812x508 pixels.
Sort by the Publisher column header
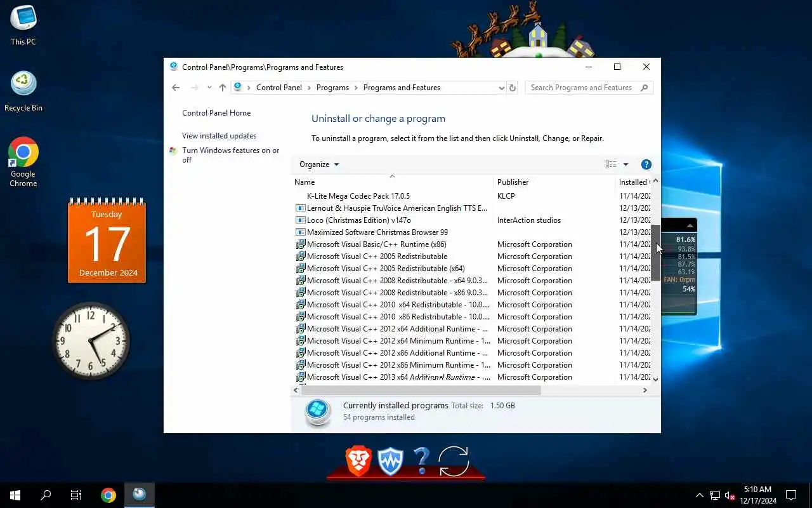coord(554,182)
